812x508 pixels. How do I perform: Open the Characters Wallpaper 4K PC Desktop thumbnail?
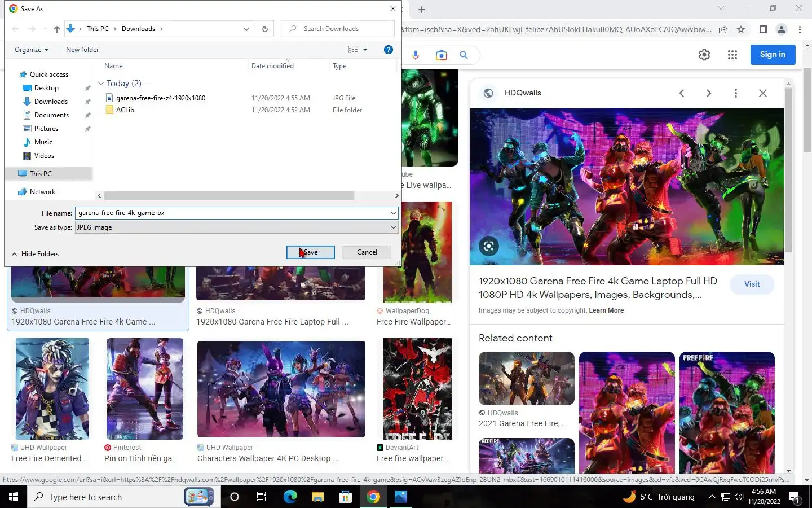pyautogui.click(x=281, y=389)
